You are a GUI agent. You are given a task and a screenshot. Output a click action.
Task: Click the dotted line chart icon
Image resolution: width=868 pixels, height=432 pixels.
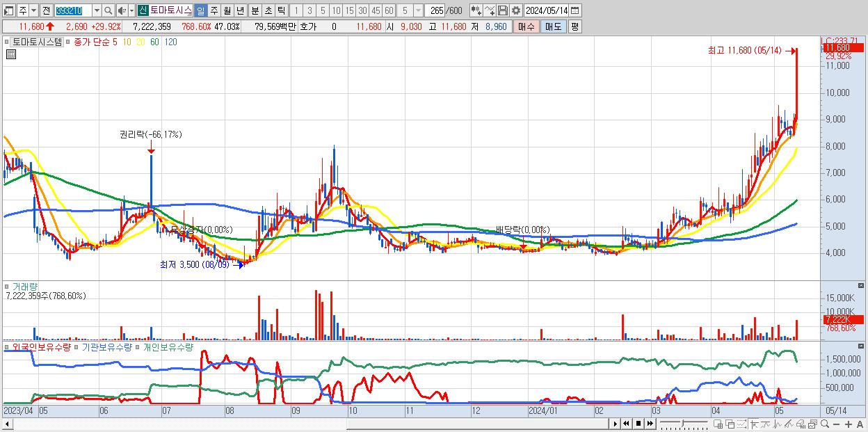(x=742, y=424)
